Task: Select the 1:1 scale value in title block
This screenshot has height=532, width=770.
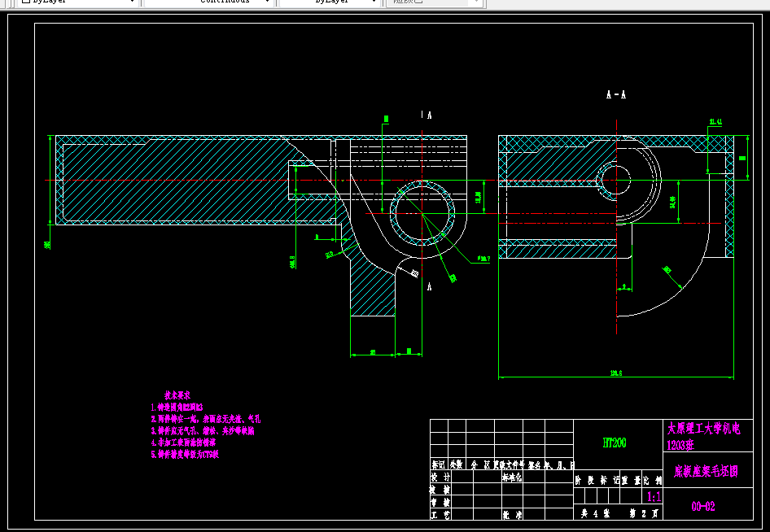Action: [x=654, y=497]
